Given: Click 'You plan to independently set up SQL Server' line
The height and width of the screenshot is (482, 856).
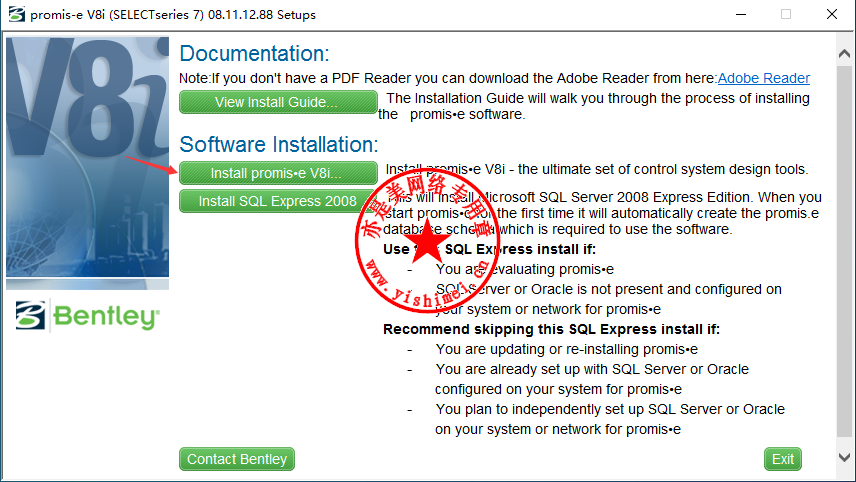Looking at the screenshot, I should [x=610, y=409].
